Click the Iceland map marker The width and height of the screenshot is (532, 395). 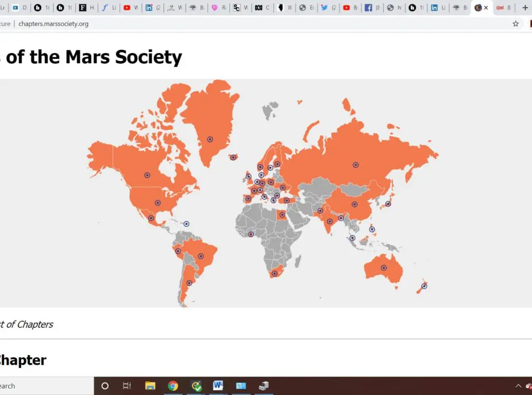[x=233, y=157]
